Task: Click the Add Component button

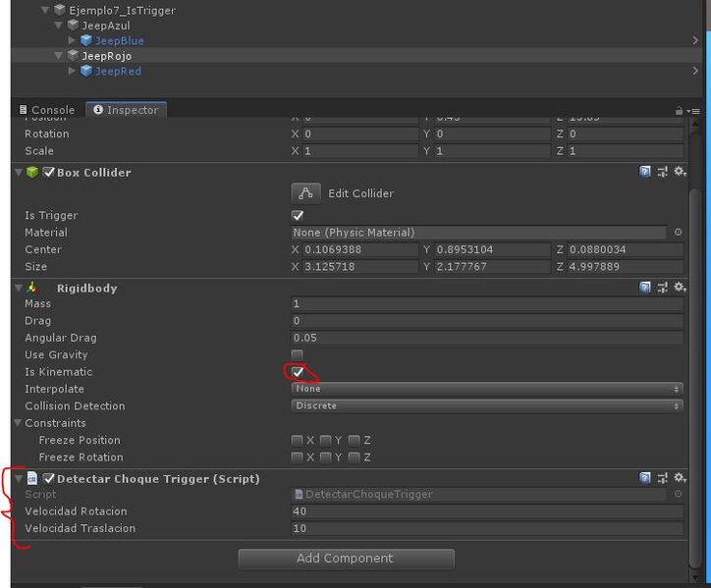Action: tap(346, 559)
